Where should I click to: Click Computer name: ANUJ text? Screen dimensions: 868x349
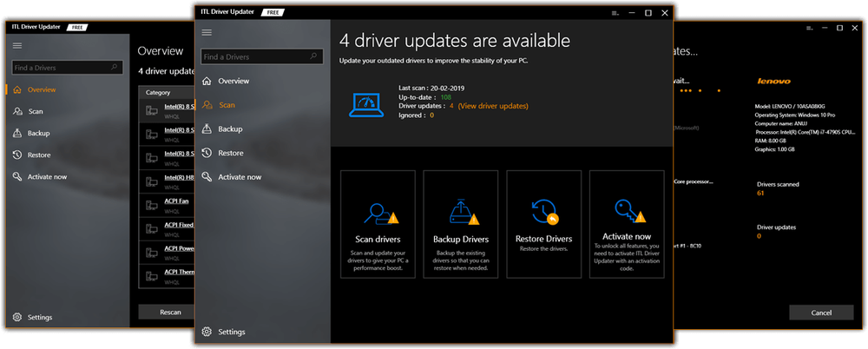[779, 123]
